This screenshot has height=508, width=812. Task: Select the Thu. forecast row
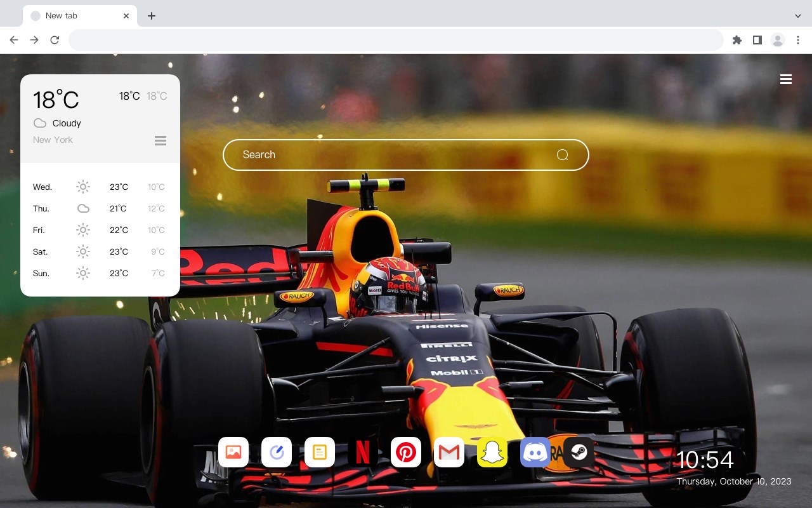pos(100,208)
